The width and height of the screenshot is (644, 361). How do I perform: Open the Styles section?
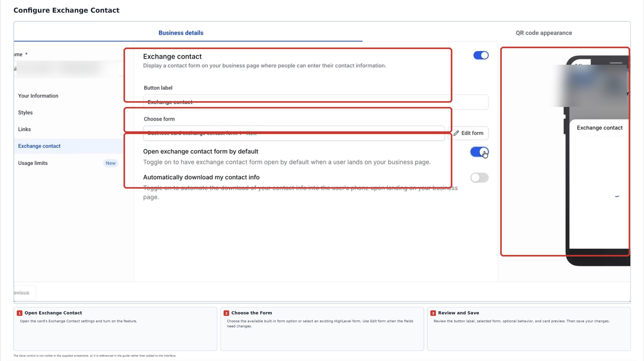point(25,112)
